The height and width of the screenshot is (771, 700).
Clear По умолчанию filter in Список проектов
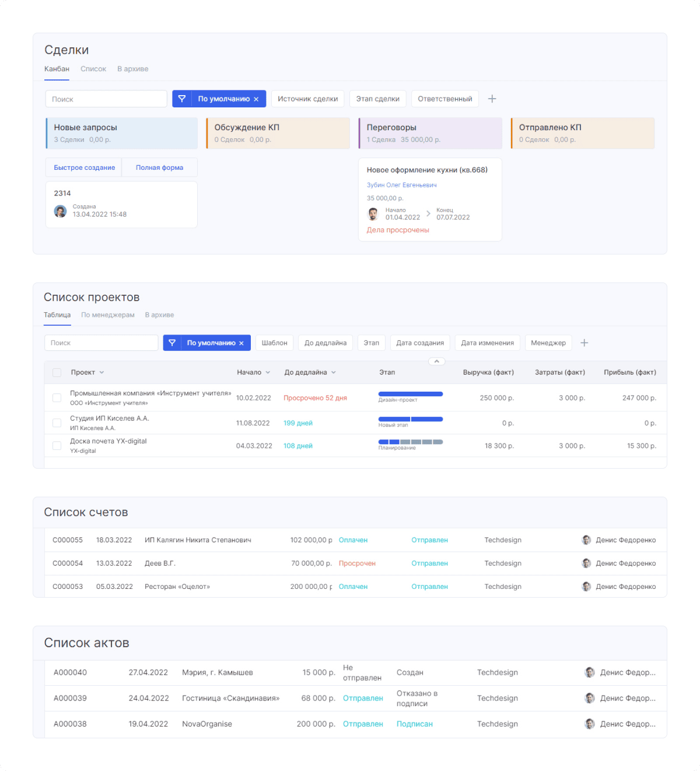tap(242, 343)
